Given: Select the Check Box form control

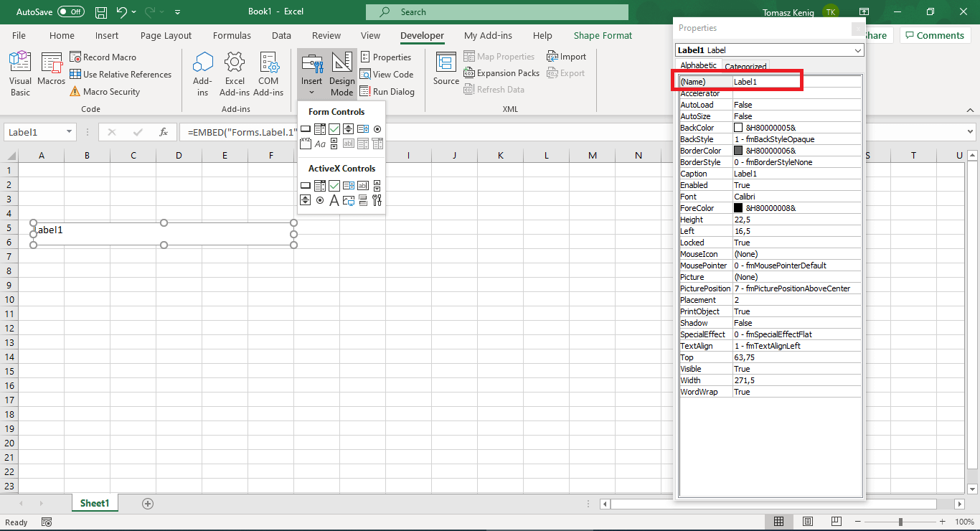Looking at the screenshot, I should click(x=334, y=129).
